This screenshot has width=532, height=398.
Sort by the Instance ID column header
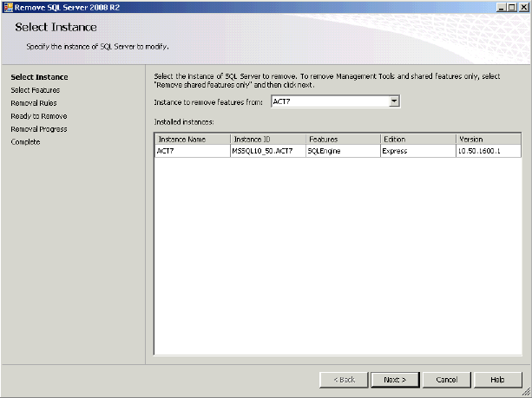click(x=268, y=140)
